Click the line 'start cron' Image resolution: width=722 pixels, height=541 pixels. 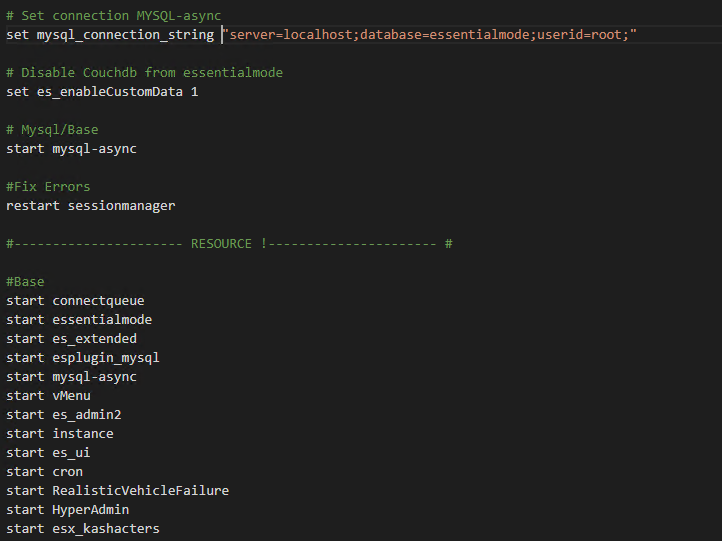[45, 472]
